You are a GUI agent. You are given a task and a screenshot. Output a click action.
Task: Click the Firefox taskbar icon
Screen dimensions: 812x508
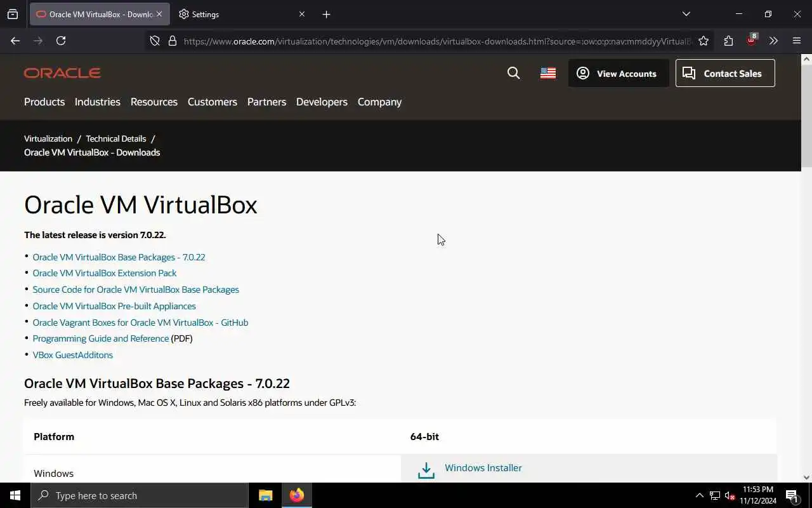[297, 495]
